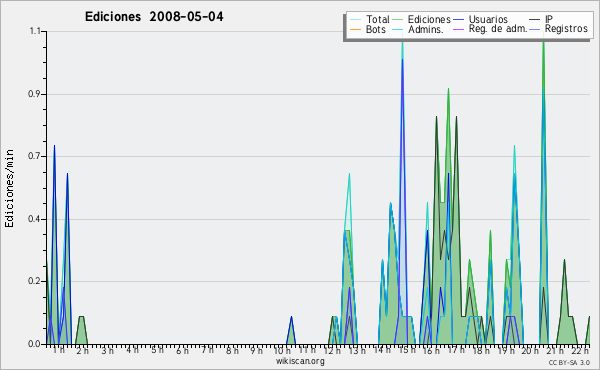Image resolution: width=600 pixels, height=370 pixels.
Task: Click the 'wikiscan.org' label below the axis
Action: click(x=300, y=361)
